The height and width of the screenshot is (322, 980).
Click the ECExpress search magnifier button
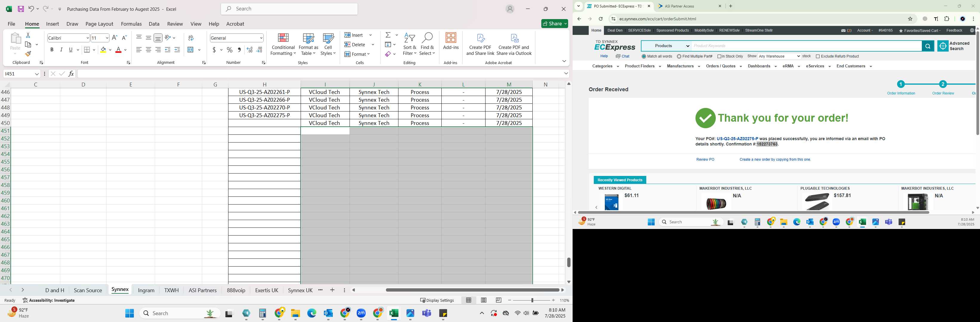coord(928,46)
